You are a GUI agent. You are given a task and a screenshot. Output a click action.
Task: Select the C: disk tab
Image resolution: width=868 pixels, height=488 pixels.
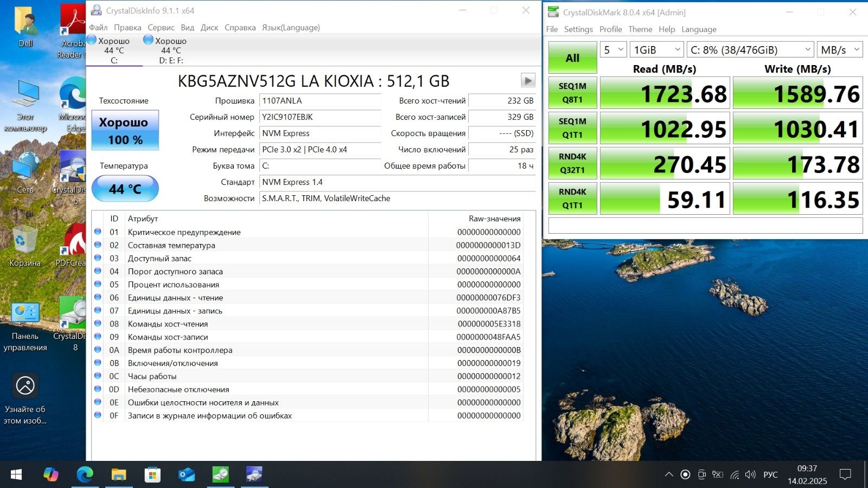coord(114,50)
